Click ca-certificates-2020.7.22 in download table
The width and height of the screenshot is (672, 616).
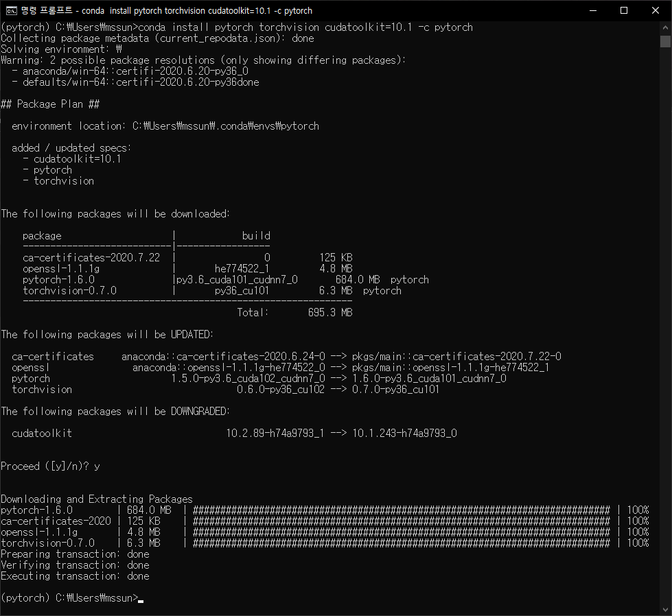point(91,257)
